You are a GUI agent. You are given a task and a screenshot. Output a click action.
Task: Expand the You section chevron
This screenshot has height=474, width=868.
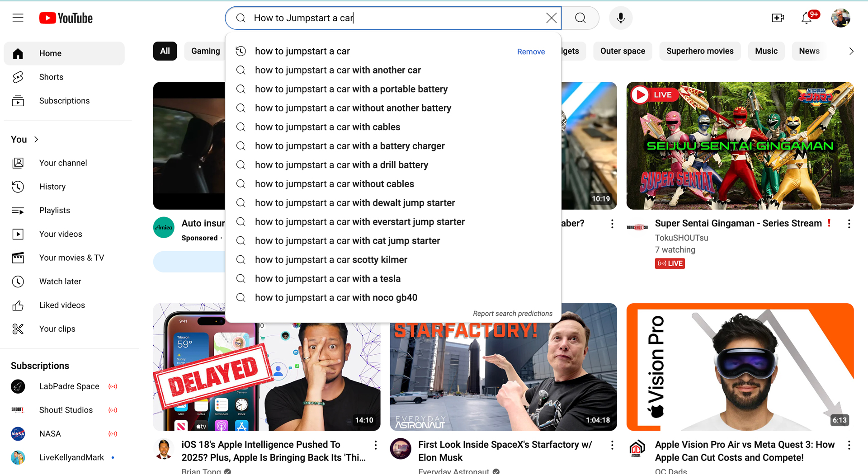point(36,140)
